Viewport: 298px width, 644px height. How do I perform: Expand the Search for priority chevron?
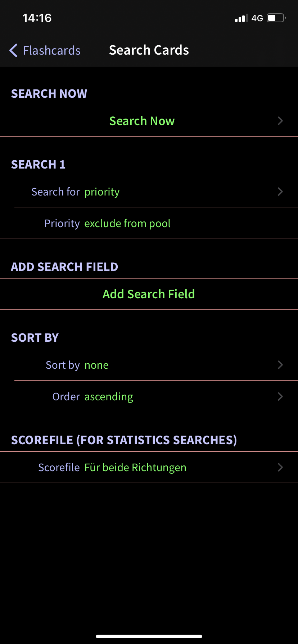coord(280,192)
